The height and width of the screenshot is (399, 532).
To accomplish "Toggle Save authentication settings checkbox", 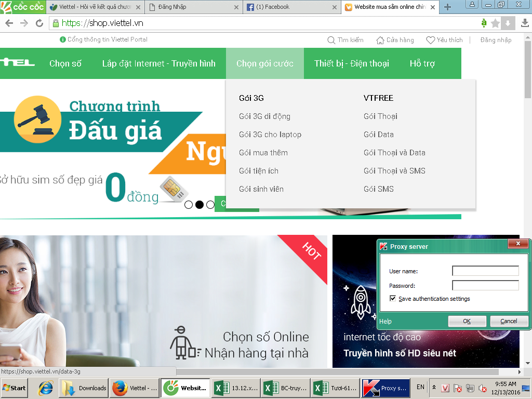I will click(x=393, y=299).
